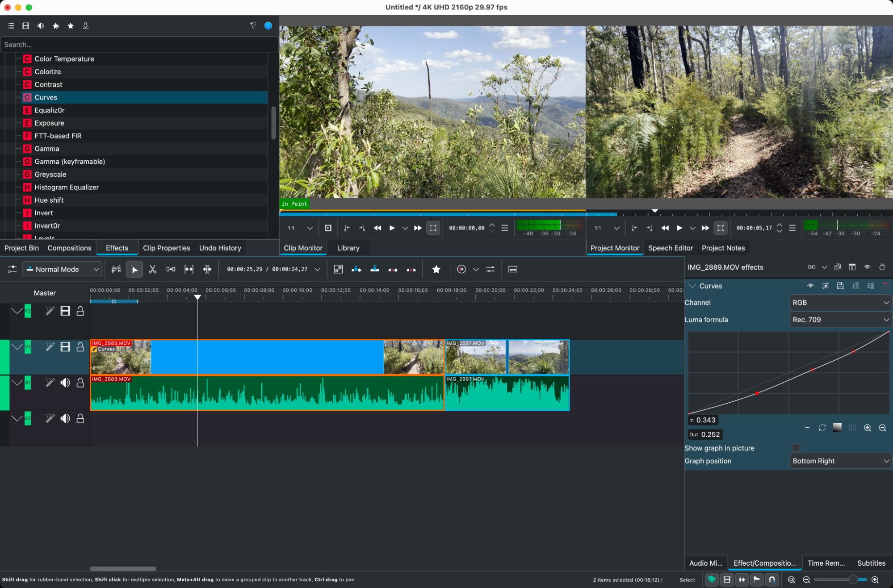
Task: Collapse the V2 track header chevron
Action: click(x=17, y=311)
